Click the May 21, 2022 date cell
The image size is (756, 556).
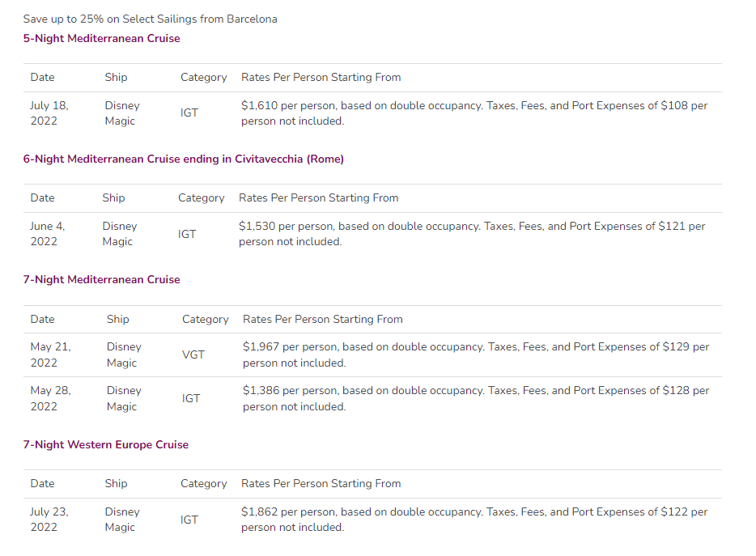click(x=50, y=354)
